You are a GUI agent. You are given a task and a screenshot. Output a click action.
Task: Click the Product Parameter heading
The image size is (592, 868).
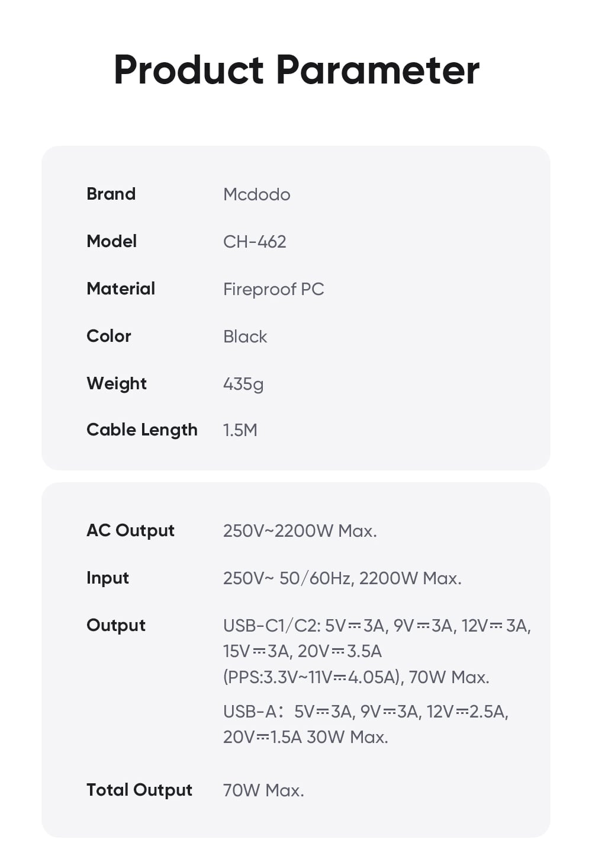pyautogui.click(x=296, y=70)
